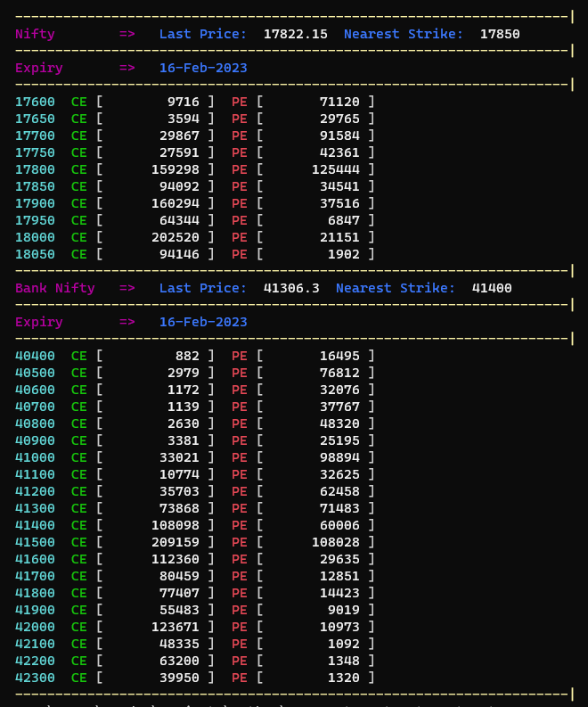The image size is (588, 707).
Task: Click CE value 94146
Action: [179, 254]
